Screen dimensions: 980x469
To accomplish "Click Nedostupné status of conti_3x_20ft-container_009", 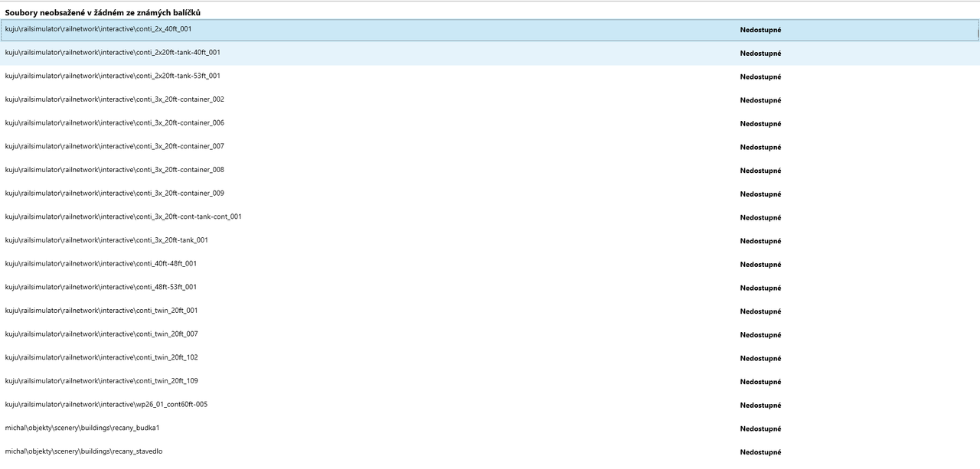I will pos(760,194).
